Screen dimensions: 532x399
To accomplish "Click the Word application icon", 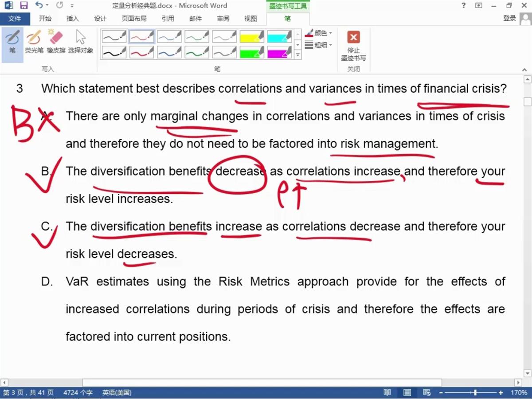I will 9,6.
